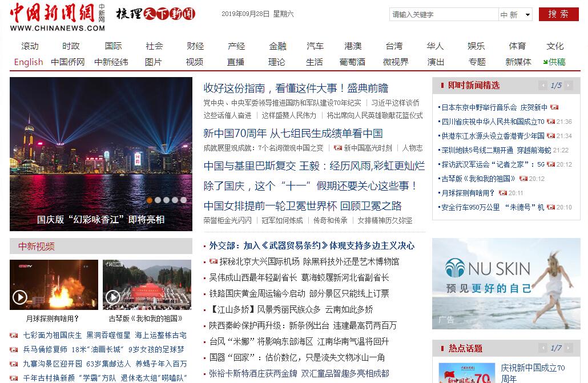Select the third slideshow dot

pos(166,200)
